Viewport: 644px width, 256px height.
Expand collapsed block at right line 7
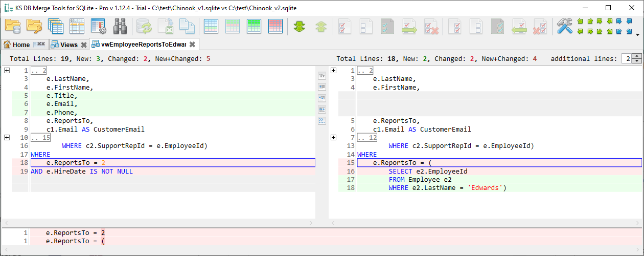tap(333, 137)
